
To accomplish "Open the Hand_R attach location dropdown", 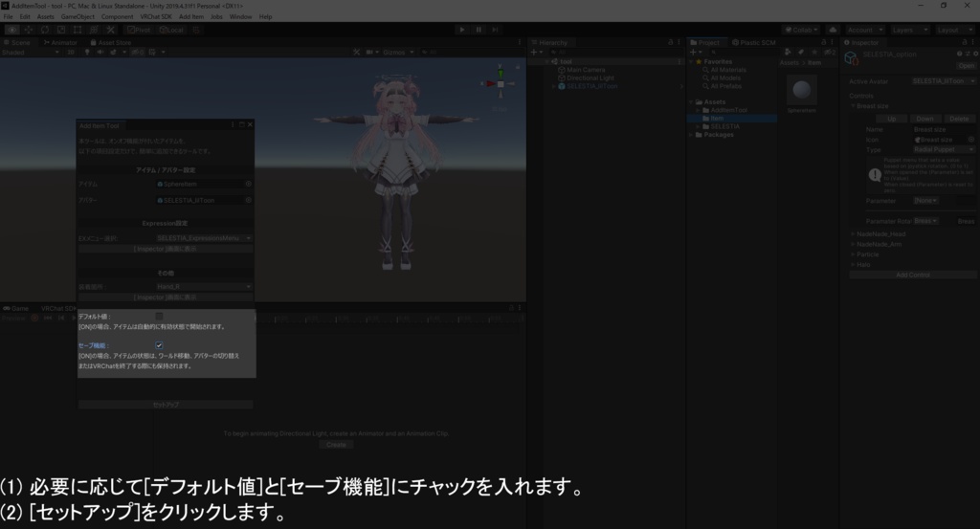I will pos(204,287).
